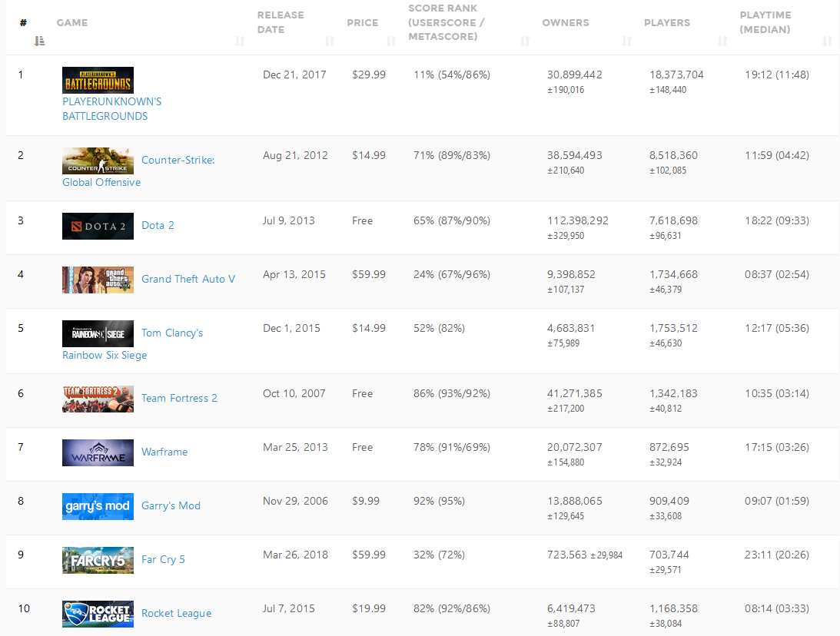
Task: Select playtime 23:11 (20:26)
Action: click(777, 555)
